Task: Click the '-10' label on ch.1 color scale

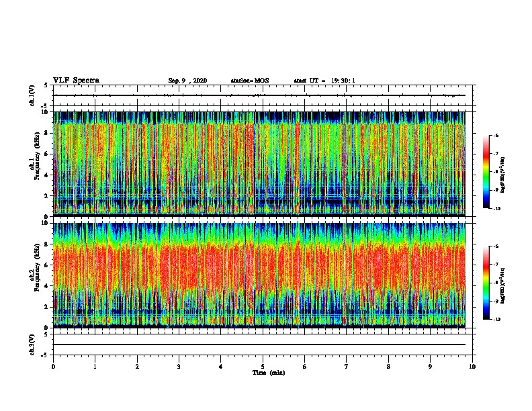Action: (x=496, y=209)
